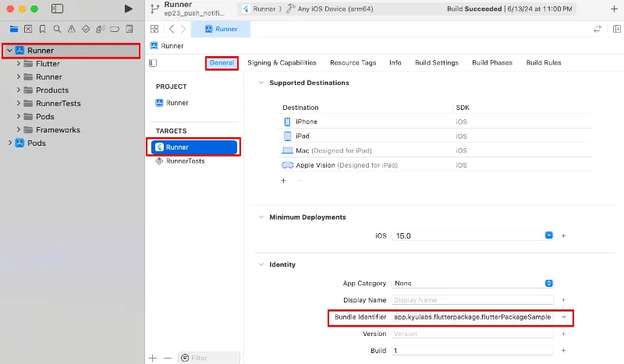624x364 pixels.
Task: Open the Debug navigator icon
Action: 101,29
